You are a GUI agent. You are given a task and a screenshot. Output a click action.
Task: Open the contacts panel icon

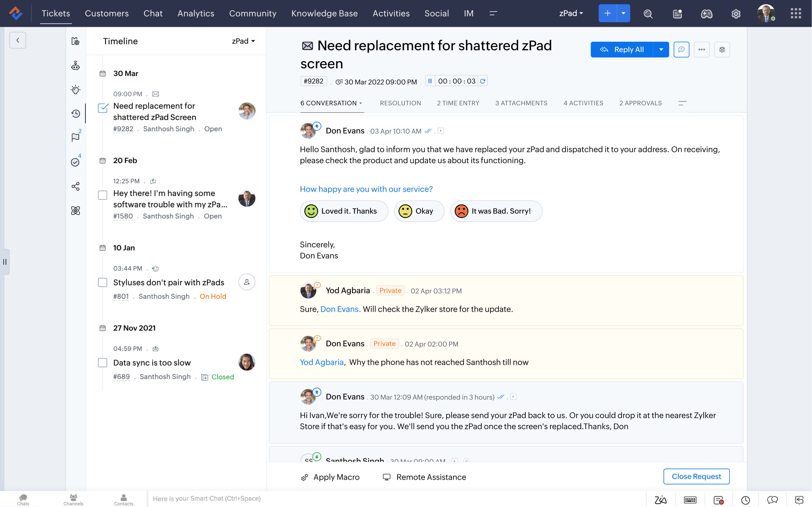[x=123, y=498]
